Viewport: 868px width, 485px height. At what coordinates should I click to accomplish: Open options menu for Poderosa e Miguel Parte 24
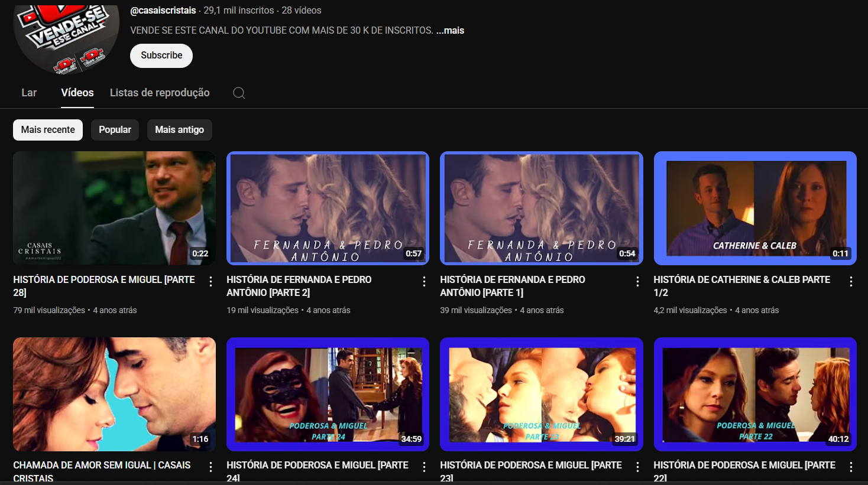click(424, 467)
